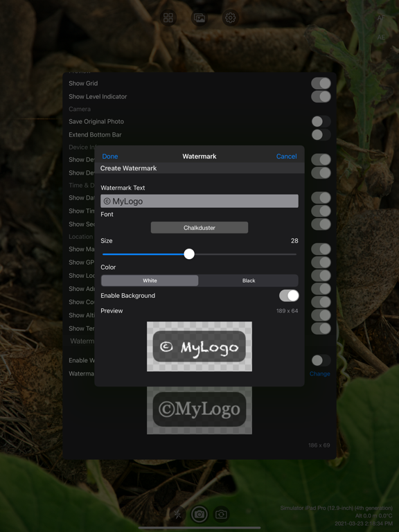Image resolution: width=399 pixels, height=532 pixels.
Task: Click the size value 28
Action: (294, 241)
